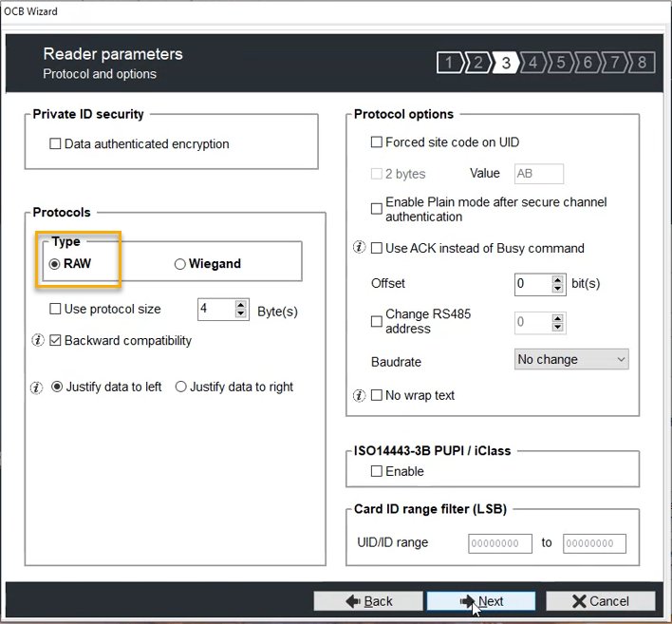Uncheck Backward compatibility
The width and height of the screenshot is (672, 624).
56,341
